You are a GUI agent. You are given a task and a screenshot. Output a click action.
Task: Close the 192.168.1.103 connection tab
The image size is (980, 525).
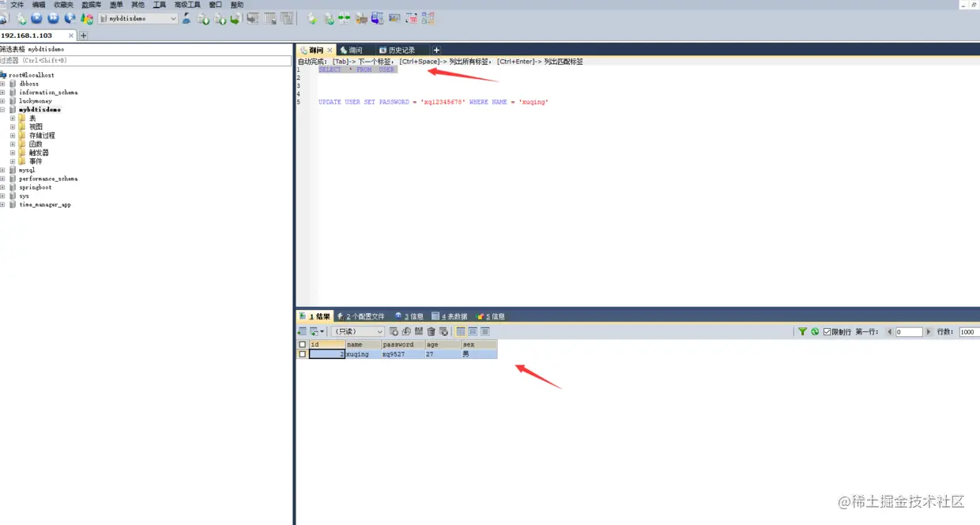click(71, 36)
